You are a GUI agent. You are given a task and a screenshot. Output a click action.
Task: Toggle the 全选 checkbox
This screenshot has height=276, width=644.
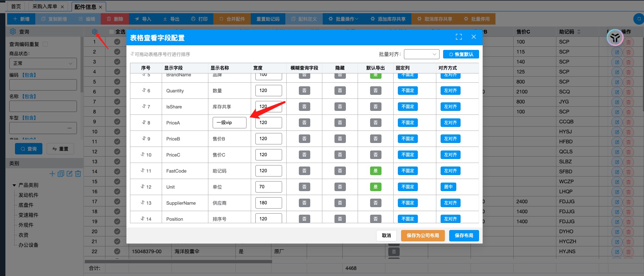point(111,32)
